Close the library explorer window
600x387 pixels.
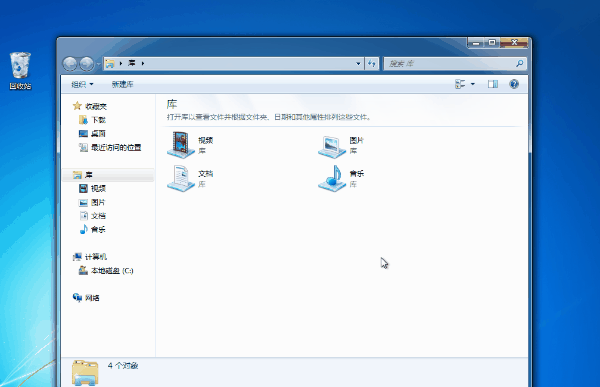[x=514, y=43]
